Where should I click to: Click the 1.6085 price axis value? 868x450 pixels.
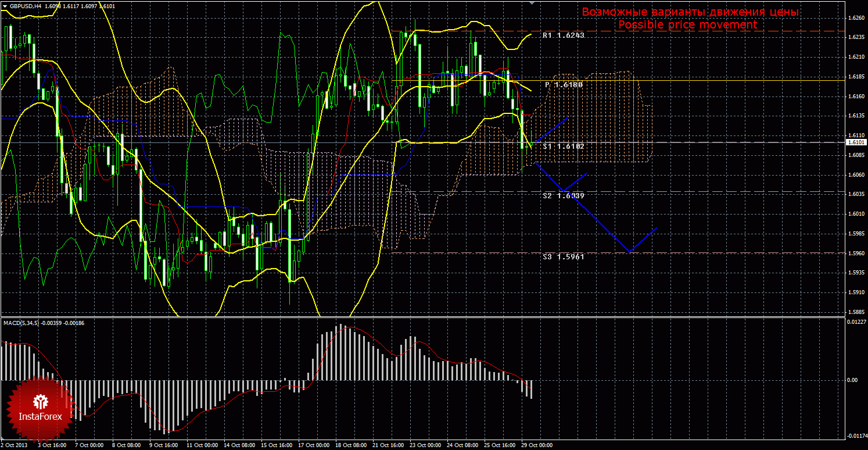click(856, 155)
